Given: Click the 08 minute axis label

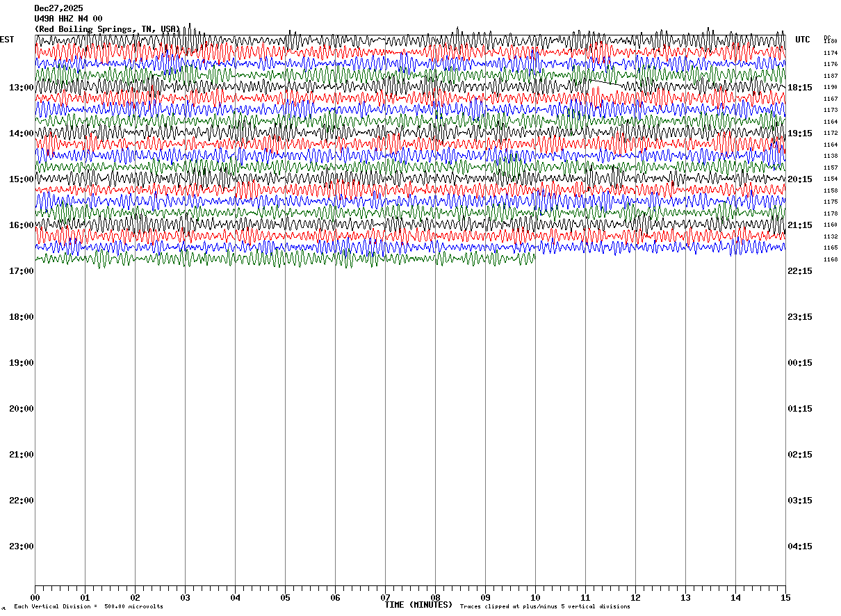Looking at the screenshot, I should tap(435, 597).
